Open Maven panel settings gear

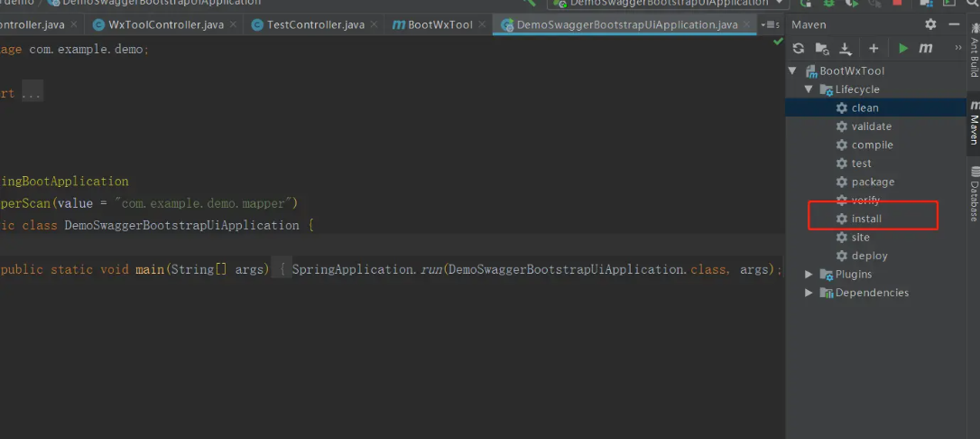click(x=930, y=24)
